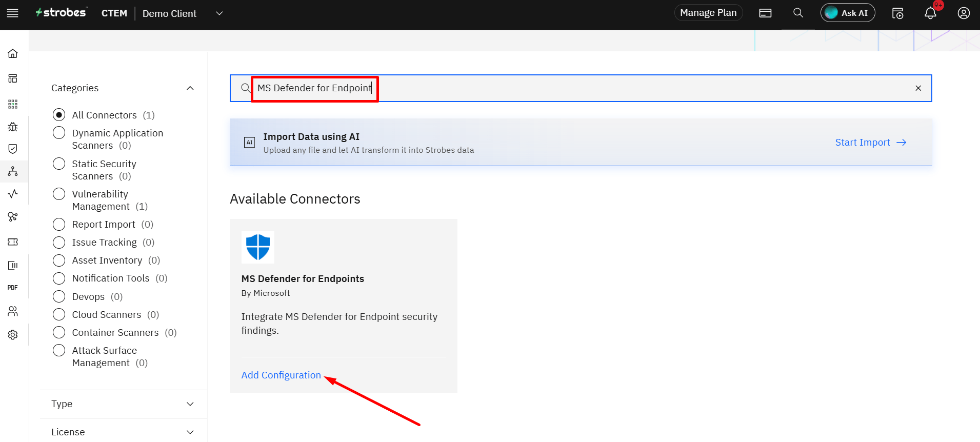The image size is (980, 442).
Task: Open the bug findings sidebar icon
Action: point(13,127)
